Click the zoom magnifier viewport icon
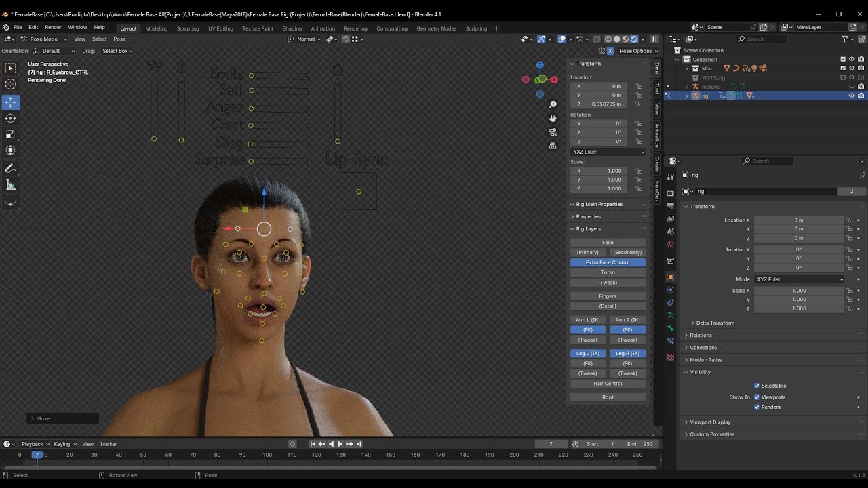The image size is (868, 488). [553, 104]
